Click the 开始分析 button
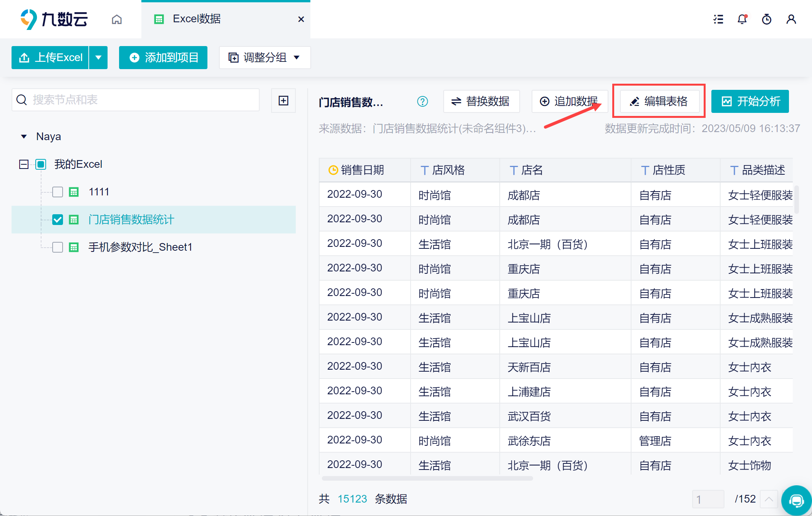812x516 pixels. click(x=750, y=101)
